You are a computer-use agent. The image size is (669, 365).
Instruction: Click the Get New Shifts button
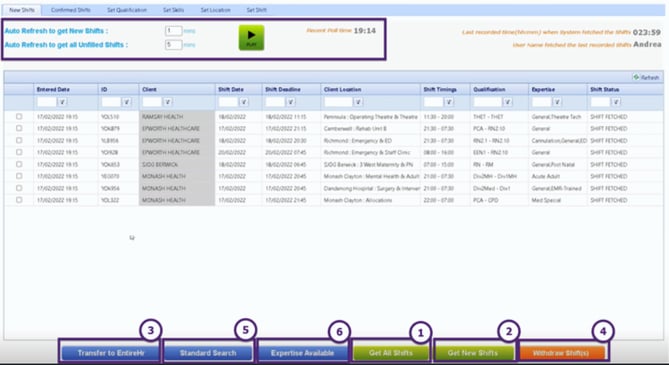[x=473, y=353]
